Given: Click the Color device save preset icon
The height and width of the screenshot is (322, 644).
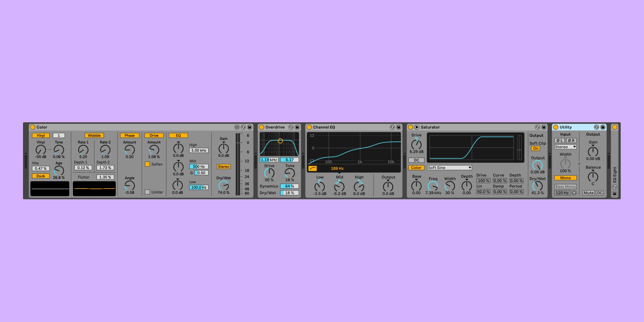Looking at the screenshot, I should [x=250, y=127].
